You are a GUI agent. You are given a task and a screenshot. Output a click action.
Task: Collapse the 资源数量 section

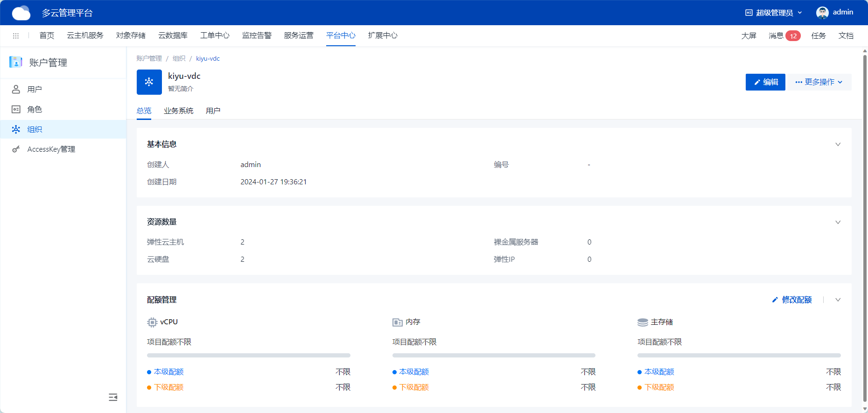pos(838,222)
